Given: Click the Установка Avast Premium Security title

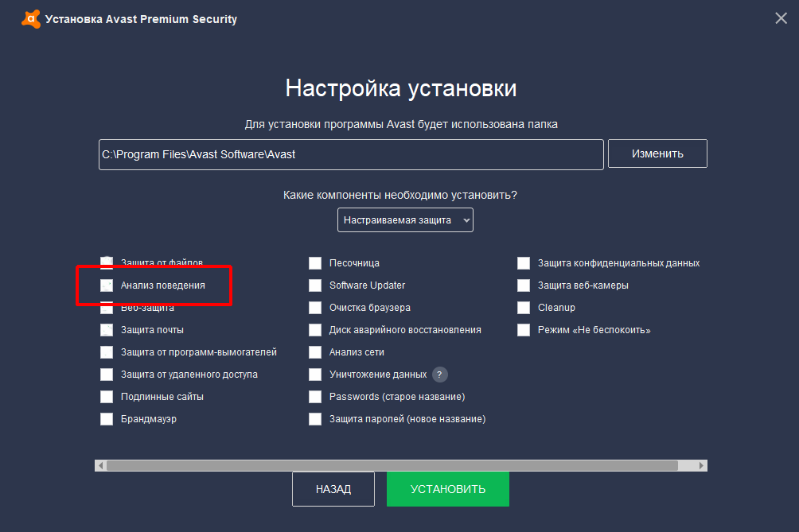Looking at the screenshot, I should tap(141, 19).
